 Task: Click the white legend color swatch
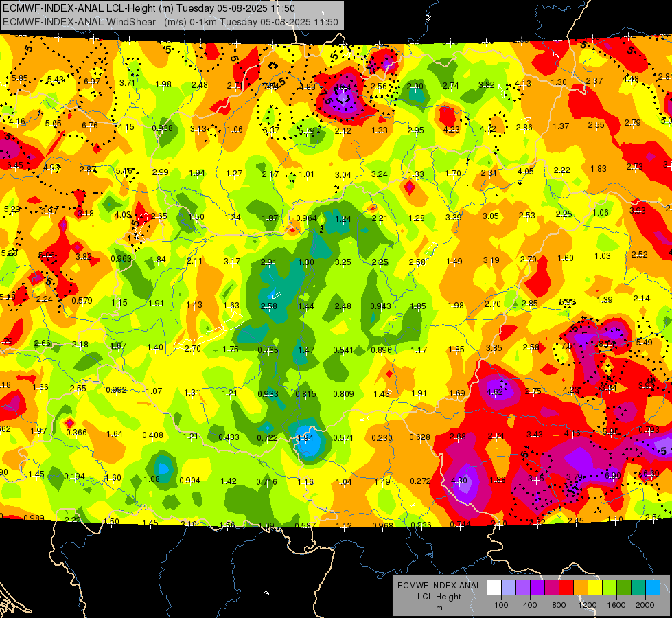pos(494,588)
